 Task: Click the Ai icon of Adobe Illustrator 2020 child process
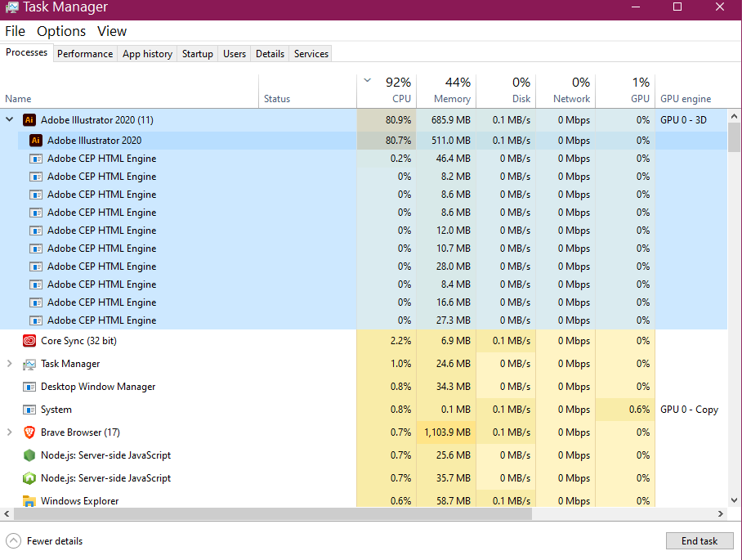[36, 140]
